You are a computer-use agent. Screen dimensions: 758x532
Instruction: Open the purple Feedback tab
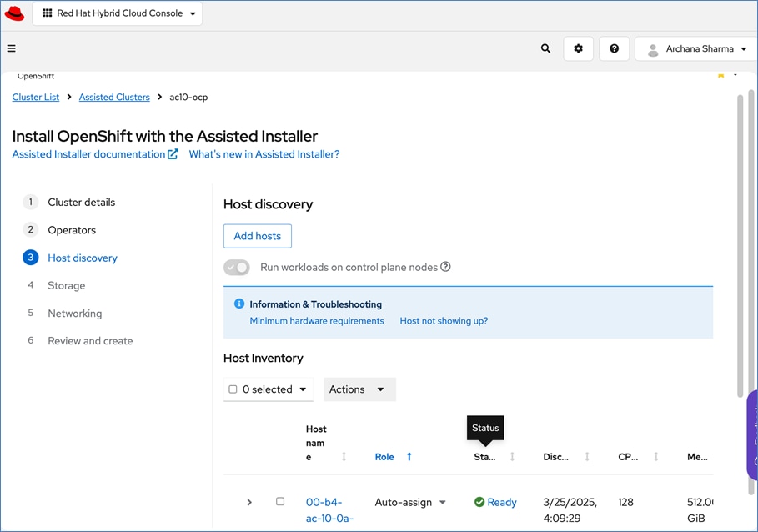point(752,435)
